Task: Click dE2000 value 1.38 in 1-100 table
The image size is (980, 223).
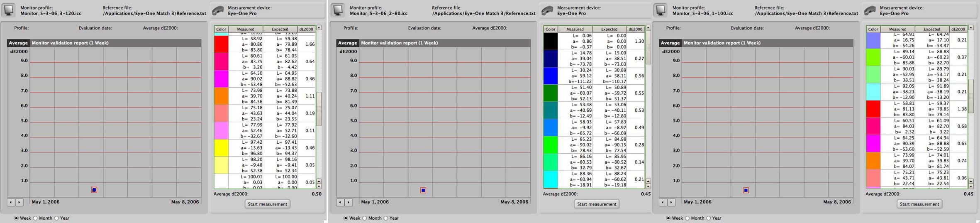Action: 962,109
